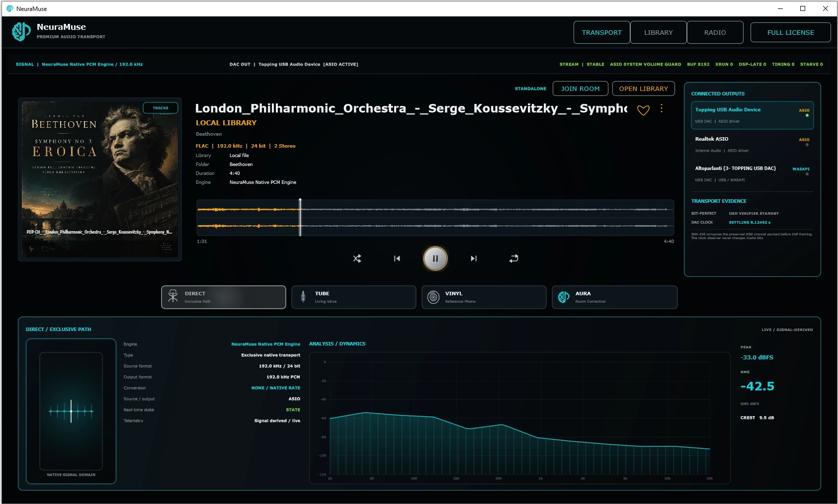
Task: Click the VINYL record icon
Action: (433, 297)
